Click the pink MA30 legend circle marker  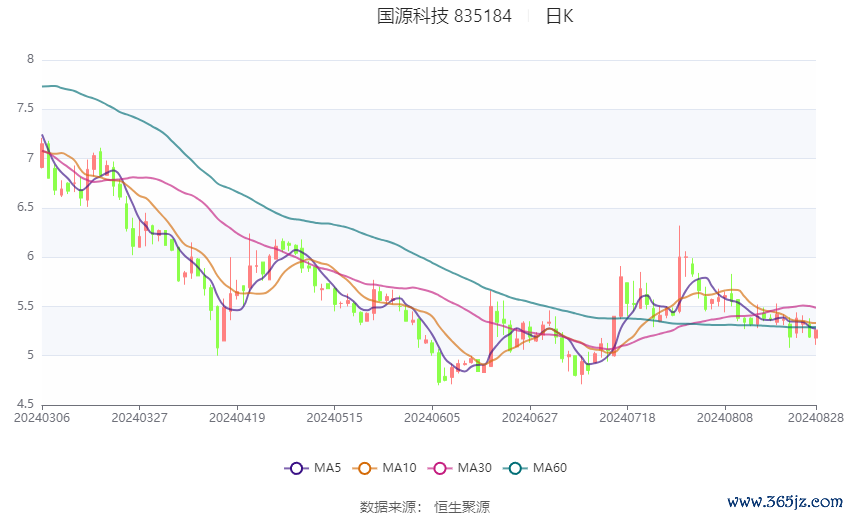pyautogui.click(x=439, y=467)
